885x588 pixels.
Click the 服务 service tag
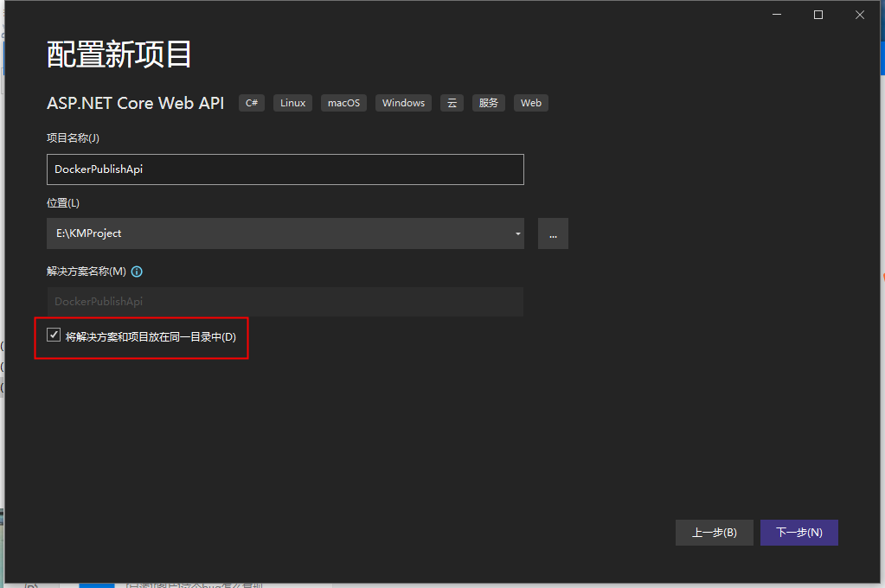[x=488, y=103]
